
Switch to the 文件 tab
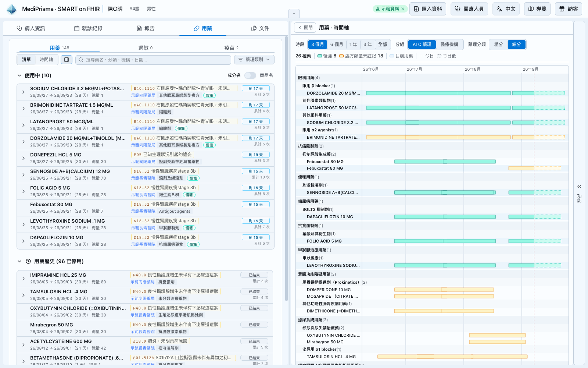point(260,28)
